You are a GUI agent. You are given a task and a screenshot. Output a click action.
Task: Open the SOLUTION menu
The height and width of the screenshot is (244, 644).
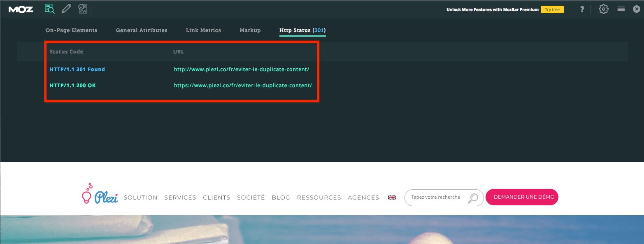pos(141,198)
